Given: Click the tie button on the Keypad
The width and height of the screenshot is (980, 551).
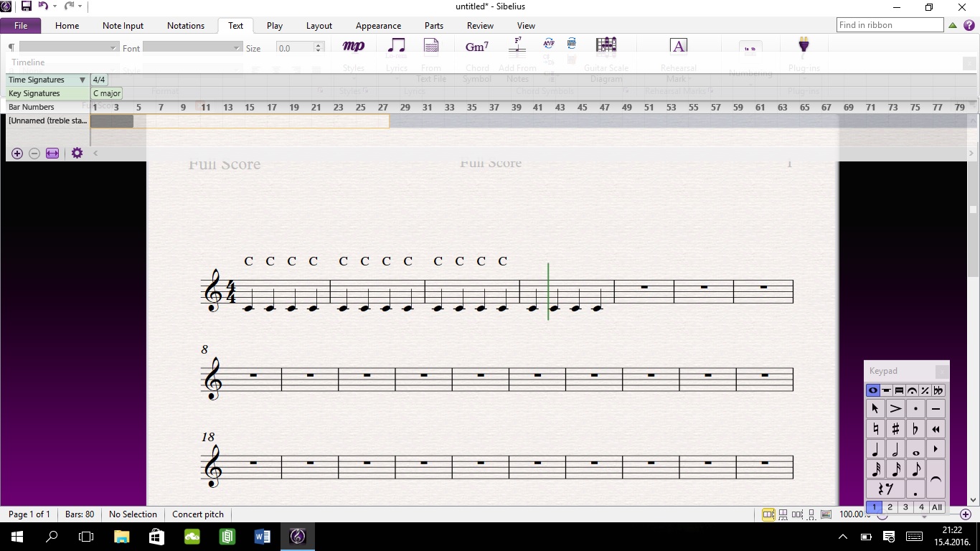Looking at the screenshot, I should pos(936,479).
